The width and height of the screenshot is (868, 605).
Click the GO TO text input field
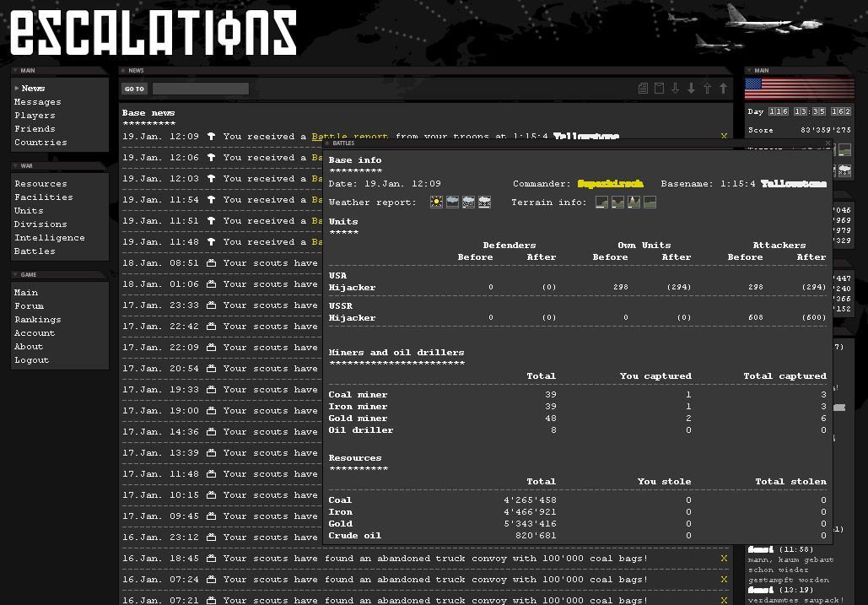click(200, 89)
